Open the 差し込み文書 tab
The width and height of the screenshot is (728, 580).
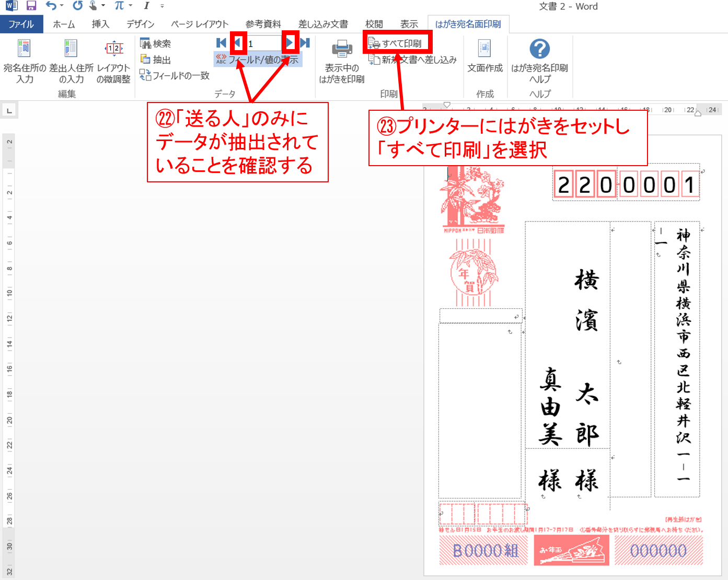[323, 24]
